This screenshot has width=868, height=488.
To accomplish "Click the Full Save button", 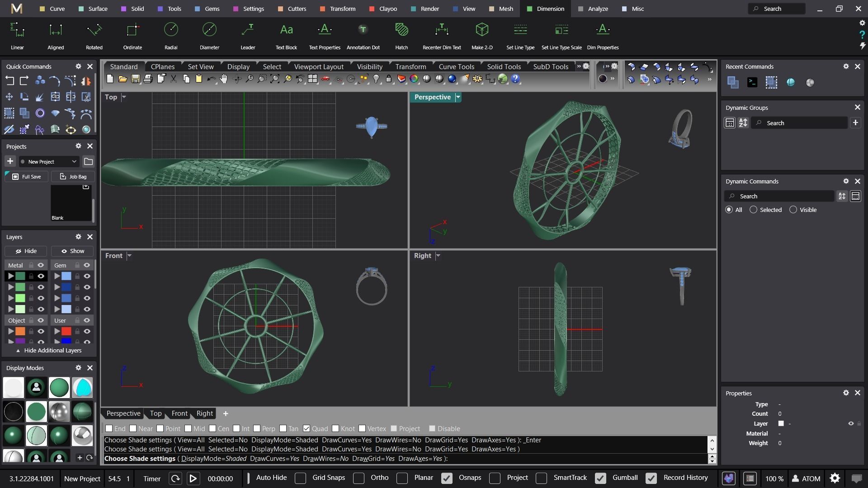I will [27, 177].
